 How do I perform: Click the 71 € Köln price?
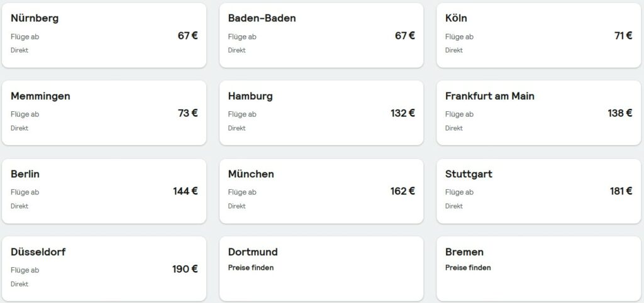[x=623, y=36]
